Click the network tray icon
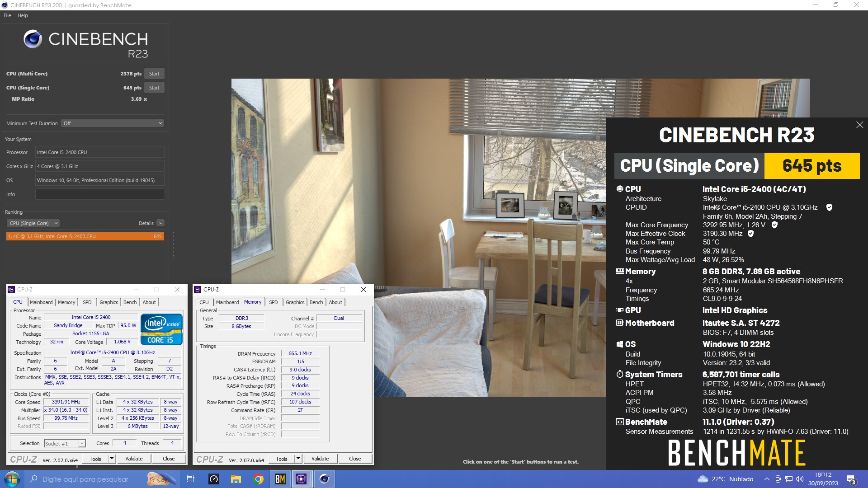The height and width of the screenshot is (488, 868). (x=789, y=479)
